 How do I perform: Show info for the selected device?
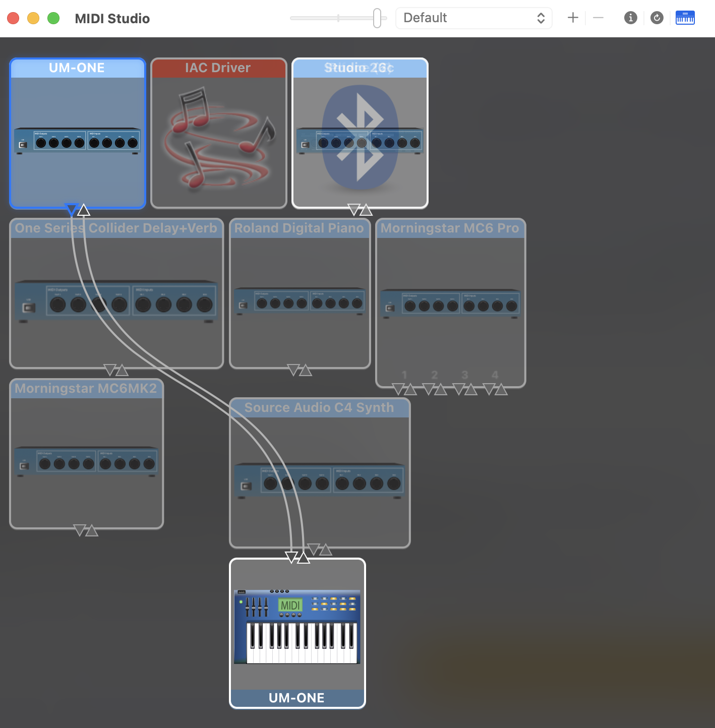(631, 18)
